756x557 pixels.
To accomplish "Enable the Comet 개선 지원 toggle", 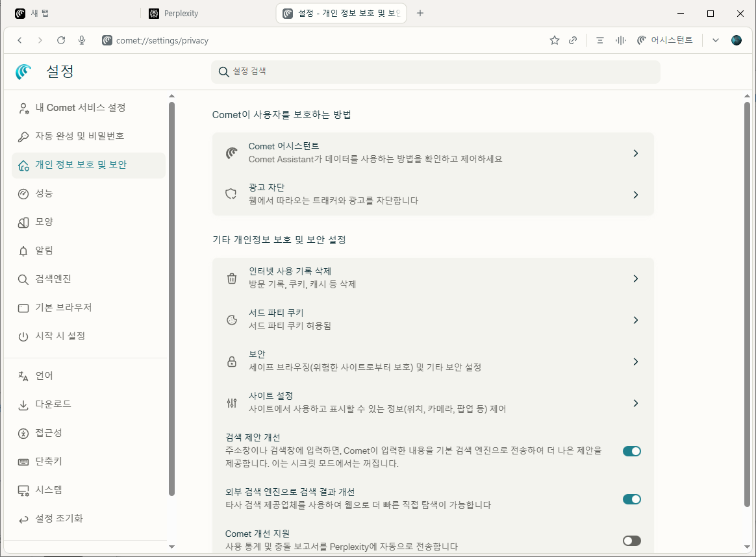I will [631, 540].
